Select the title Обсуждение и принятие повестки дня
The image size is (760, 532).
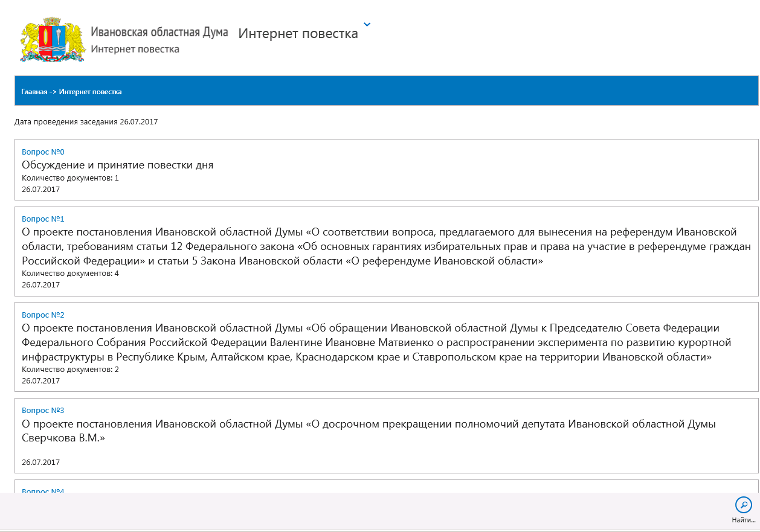[x=118, y=165]
